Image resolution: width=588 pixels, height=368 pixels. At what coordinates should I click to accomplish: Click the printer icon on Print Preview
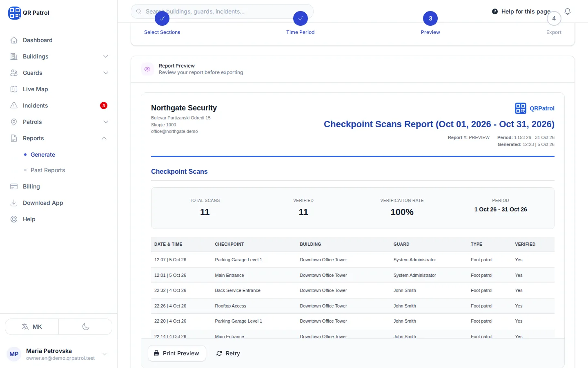pos(156,353)
